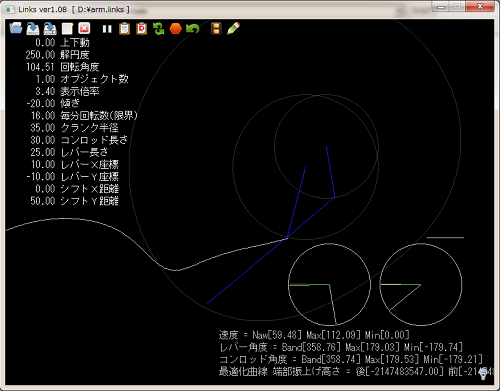Select the レバーY座標 parameter
The width and height of the screenshot is (500, 391).
coord(72,176)
